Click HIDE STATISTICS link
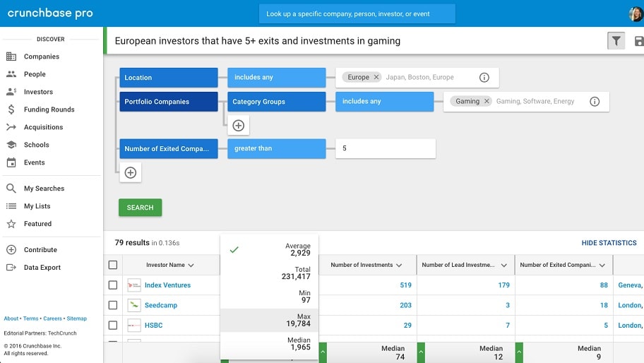 tap(609, 243)
